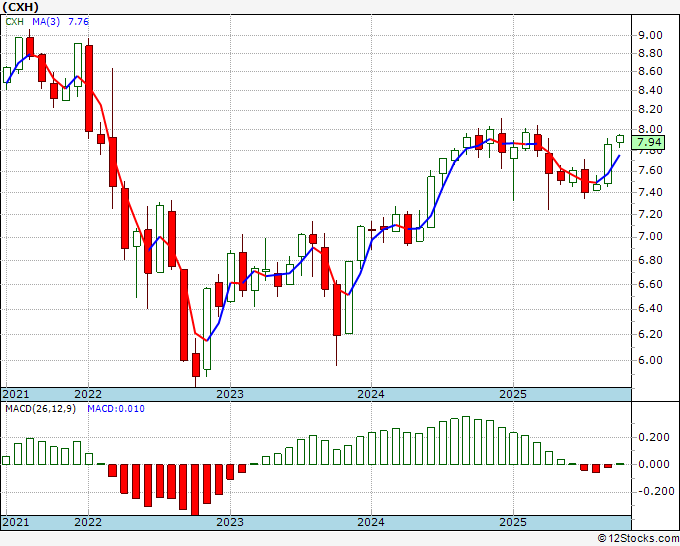Click the 8.40 price axis label
680x546 pixels.
650,90
